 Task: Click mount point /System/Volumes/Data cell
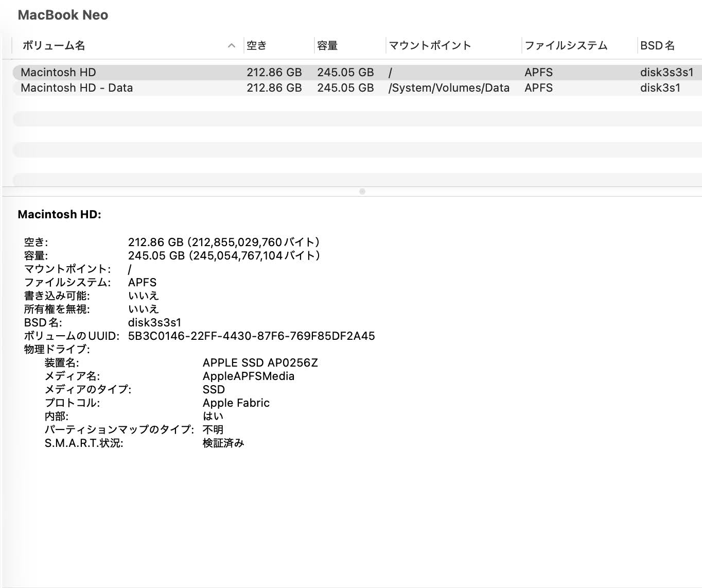tap(449, 88)
